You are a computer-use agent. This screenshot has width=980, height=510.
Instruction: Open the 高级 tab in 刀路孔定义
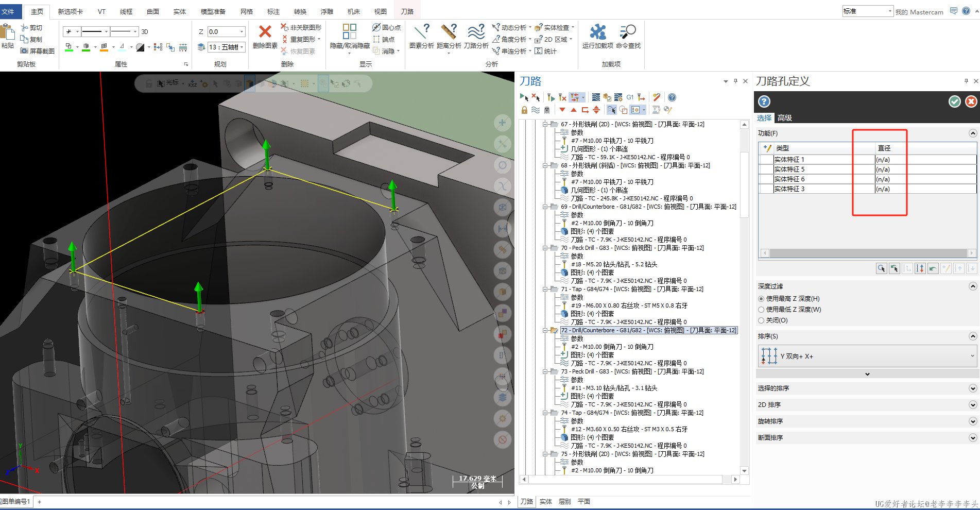[785, 118]
